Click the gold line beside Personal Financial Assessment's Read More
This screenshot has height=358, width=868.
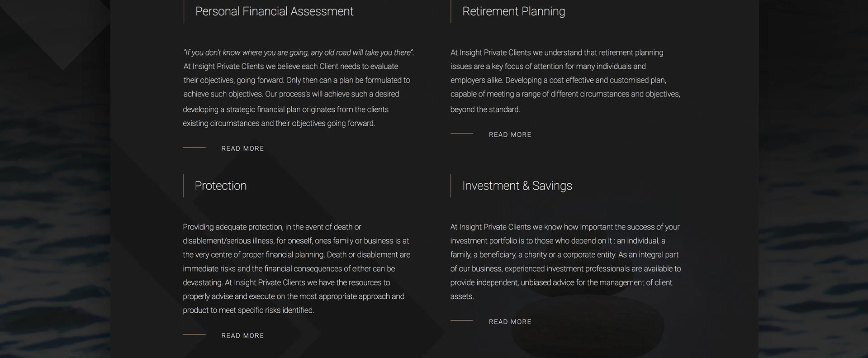(x=194, y=148)
